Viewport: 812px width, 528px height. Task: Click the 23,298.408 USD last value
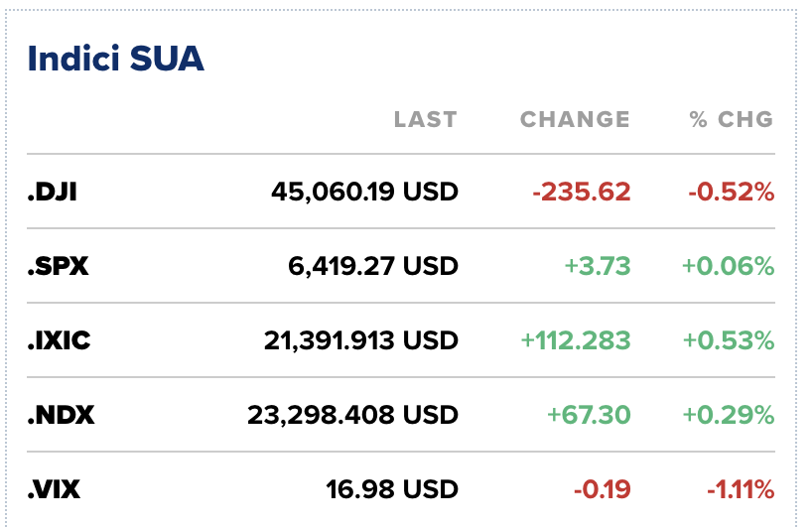click(352, 415)
